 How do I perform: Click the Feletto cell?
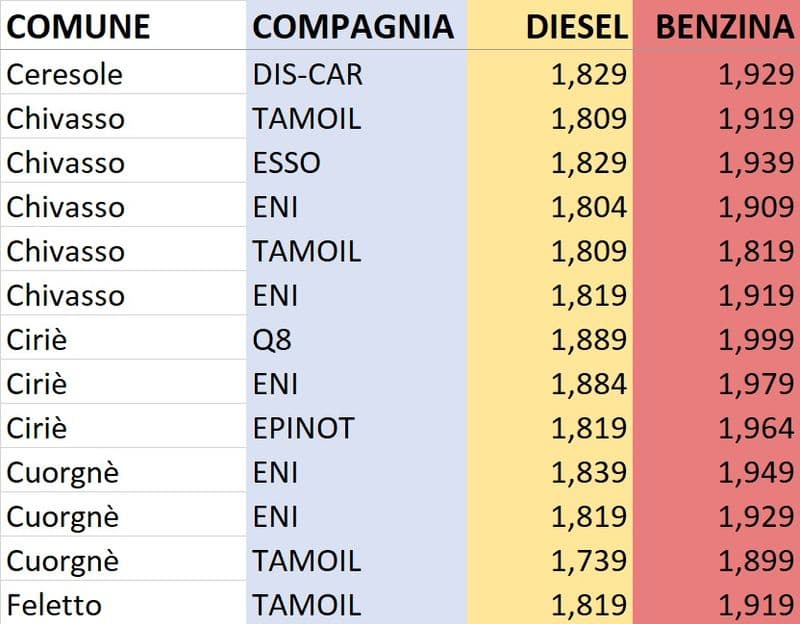53,605
